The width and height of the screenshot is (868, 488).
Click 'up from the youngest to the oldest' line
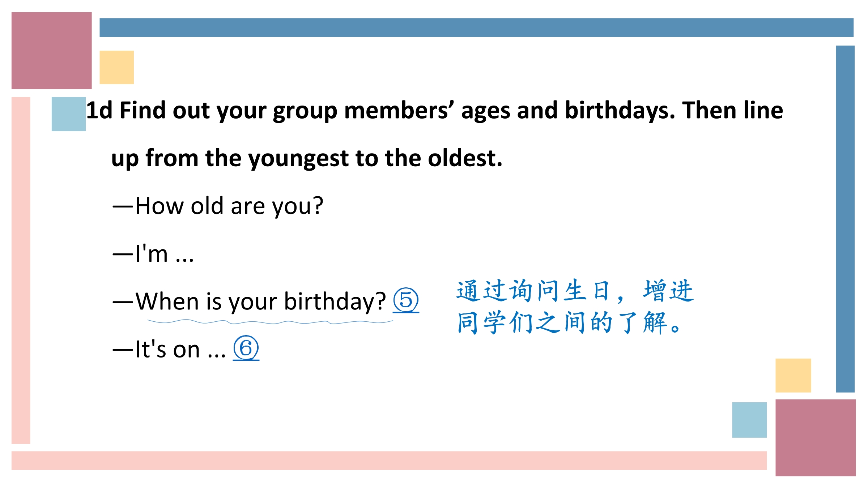(307, 158)
